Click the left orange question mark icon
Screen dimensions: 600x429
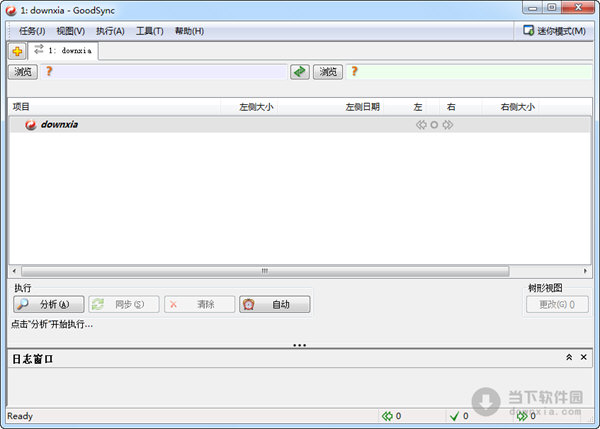click(49, 71)
